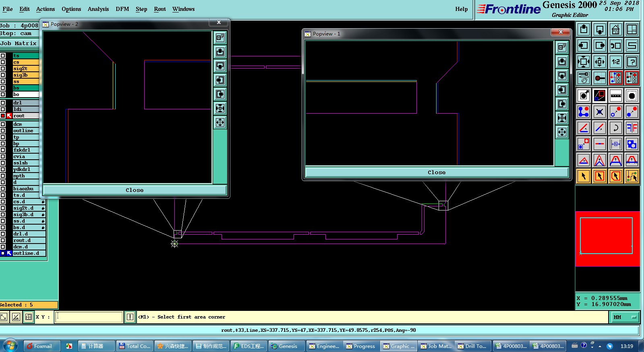The height and width of the screenshot is (352, 644).
Task: Click zoom area icon in Popview 1 window
Action: tap(562, 47)
